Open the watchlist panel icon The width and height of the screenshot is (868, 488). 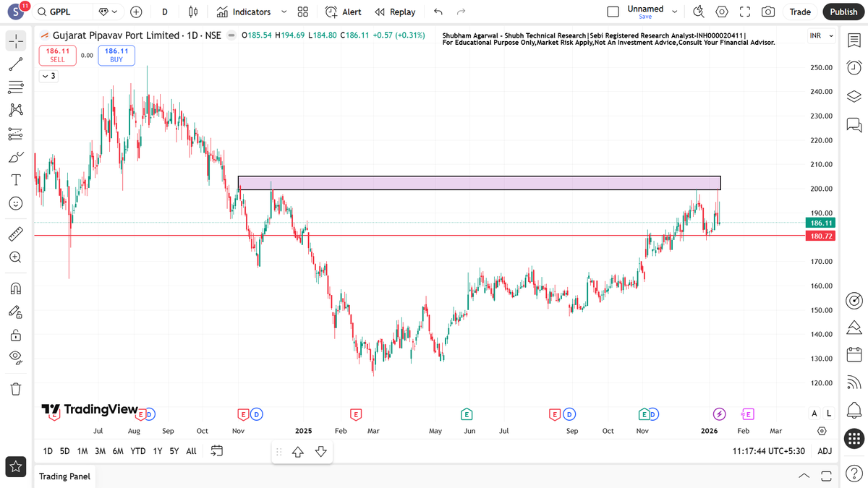click(x=854, y=41)
